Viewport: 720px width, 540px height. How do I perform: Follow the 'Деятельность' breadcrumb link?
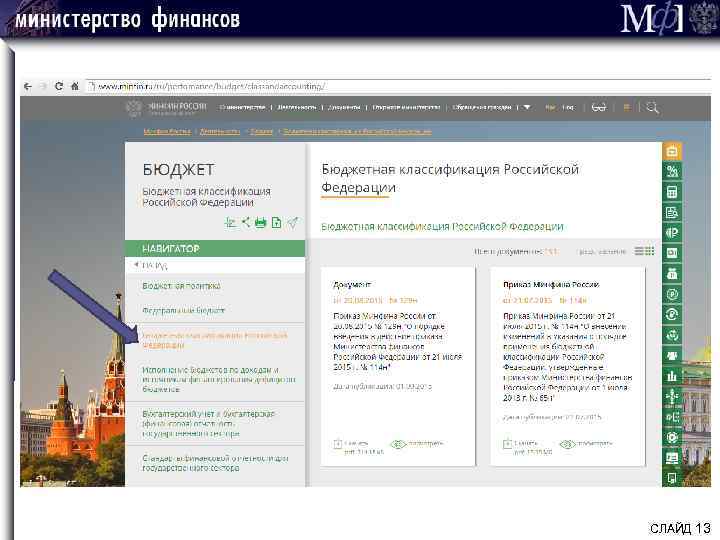click(x=220, y=132)
